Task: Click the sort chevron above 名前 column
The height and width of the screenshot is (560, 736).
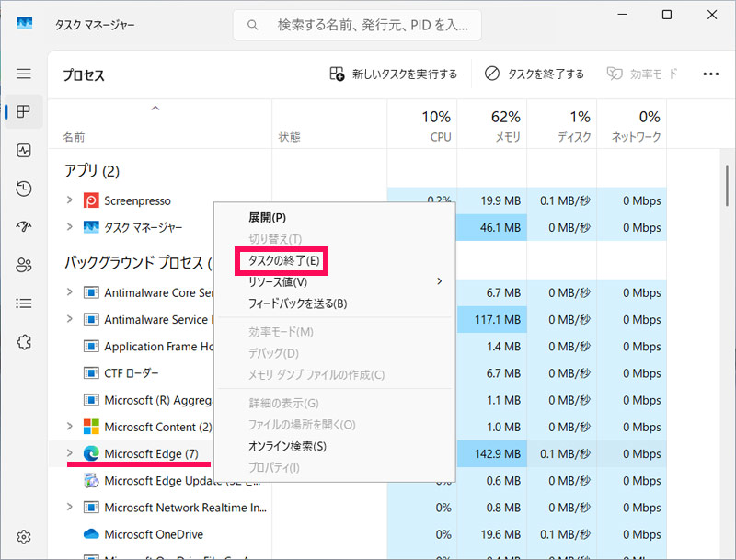Action: pyautogui.click(x=155, y=109)
